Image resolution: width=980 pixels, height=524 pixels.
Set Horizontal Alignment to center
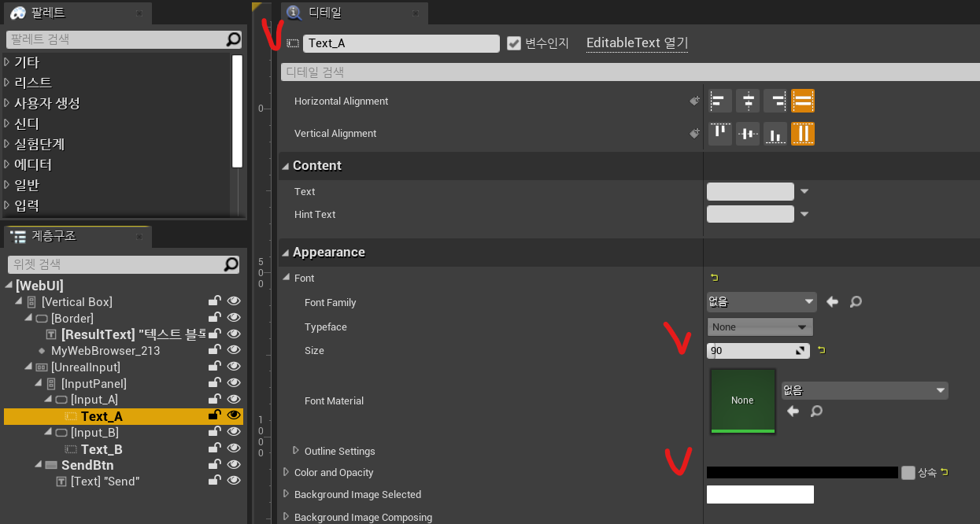748,101
